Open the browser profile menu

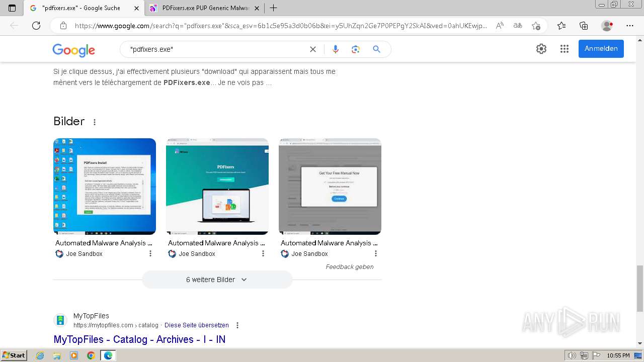(607, 26)
